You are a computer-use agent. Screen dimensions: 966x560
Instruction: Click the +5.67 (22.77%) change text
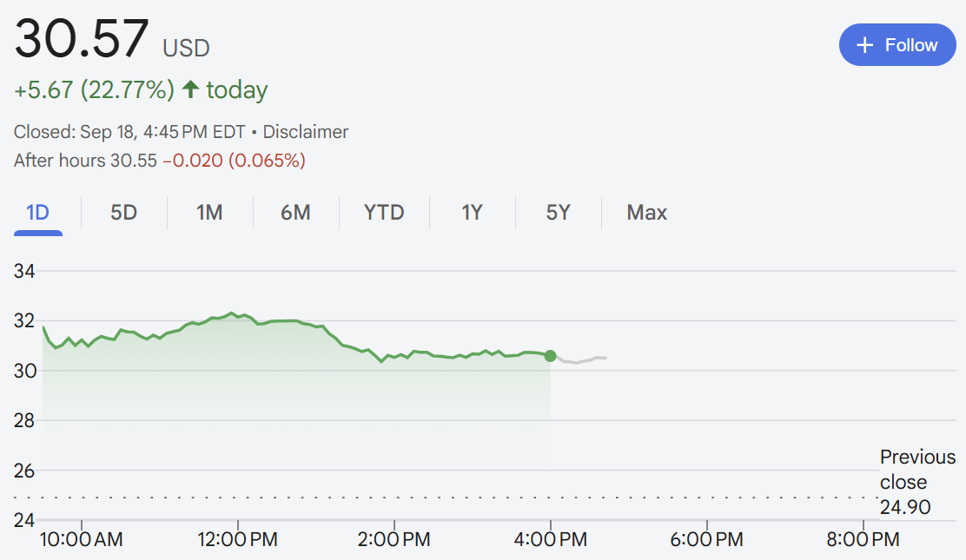[x=94, y=89]
